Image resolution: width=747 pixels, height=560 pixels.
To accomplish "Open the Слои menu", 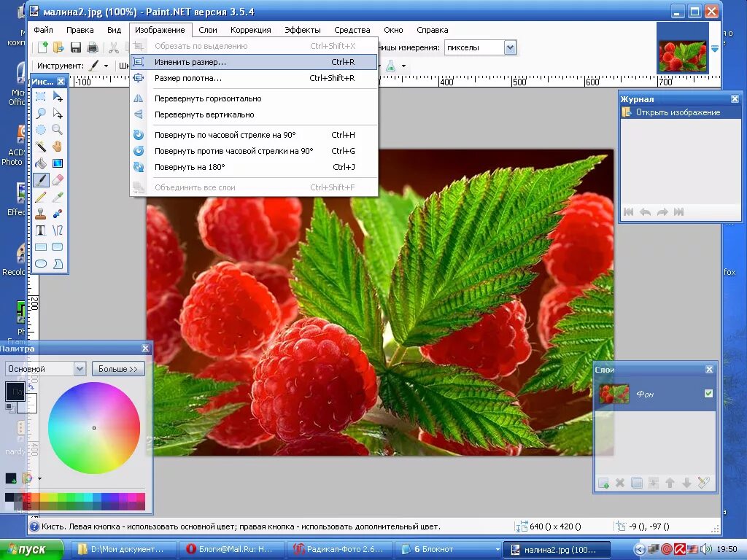I will 208,30.
